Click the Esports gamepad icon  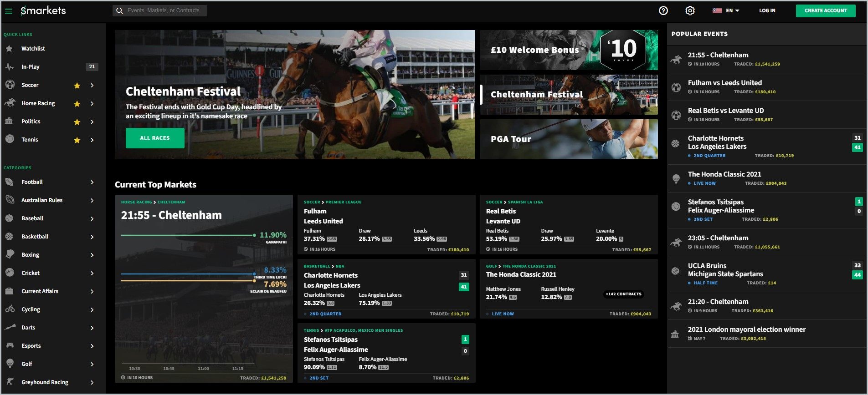(x=10, y=345)
